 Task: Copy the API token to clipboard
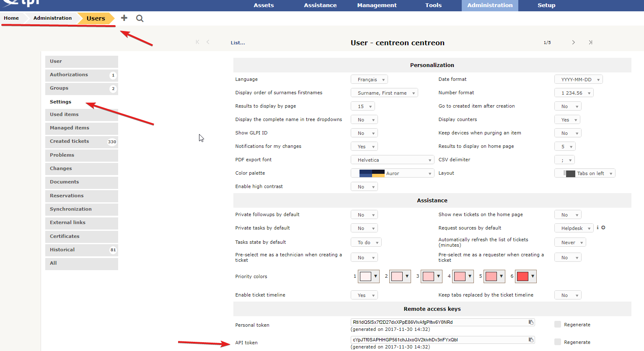pos(531,340)
